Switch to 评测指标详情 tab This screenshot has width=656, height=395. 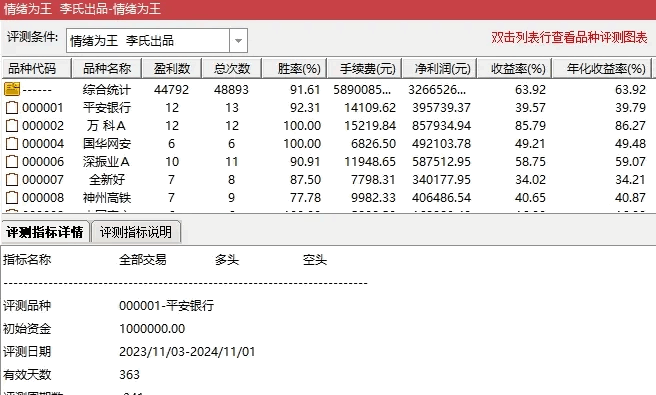pos(45,232)
